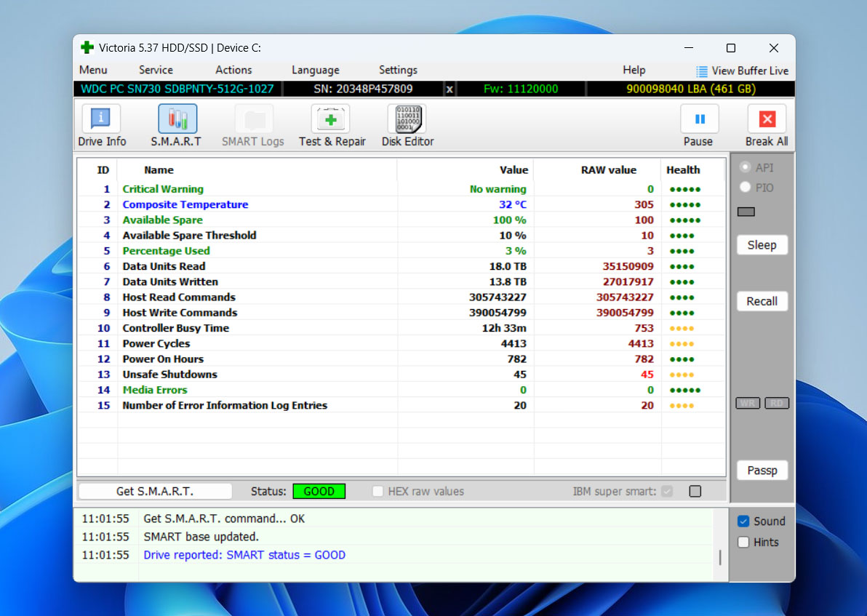Click the Break All red X icon
Image resolution: width=867 pixels, height=616 pixels.
[x=767, y=119]
